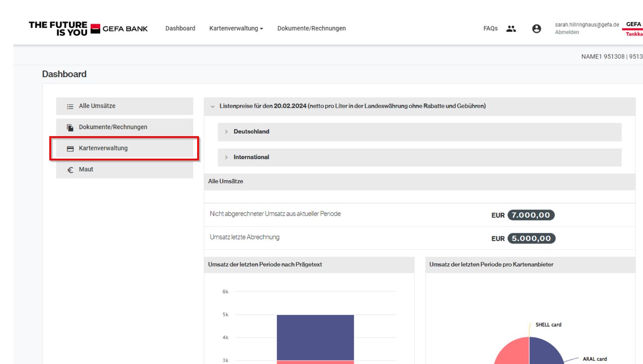The height and width of the screenshot is (364, 643).
Task: Select the Alle Umsätze sidebar button
Action: pyautogui.click(x=125, y=106)
